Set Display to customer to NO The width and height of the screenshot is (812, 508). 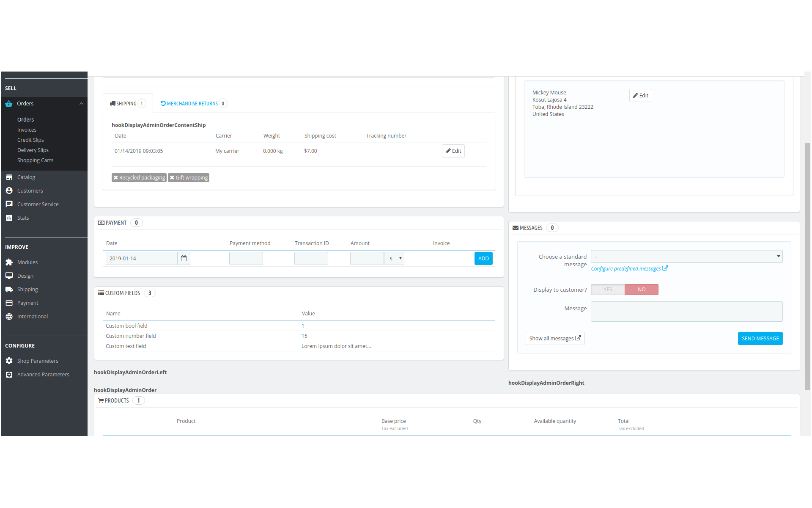click(641, 290)
